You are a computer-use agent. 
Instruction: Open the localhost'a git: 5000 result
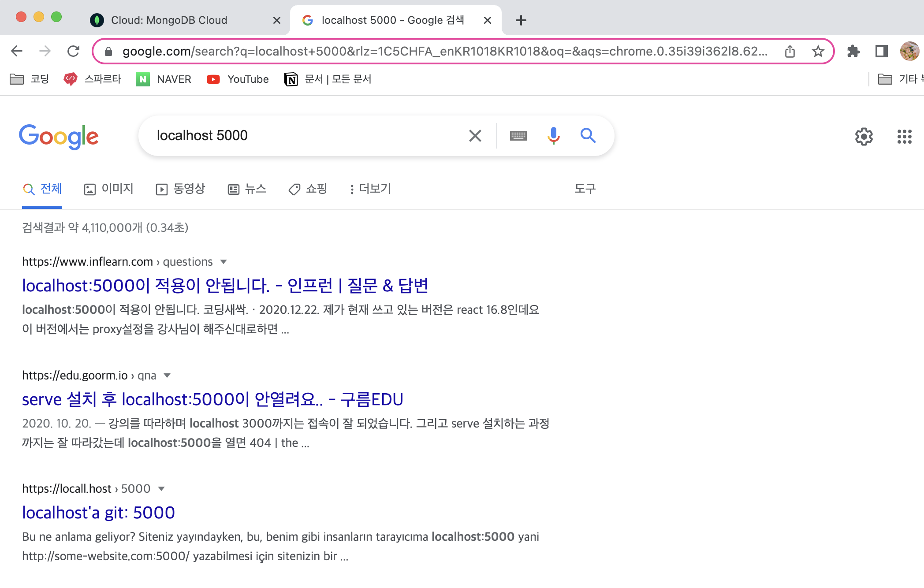click(99, 513)
